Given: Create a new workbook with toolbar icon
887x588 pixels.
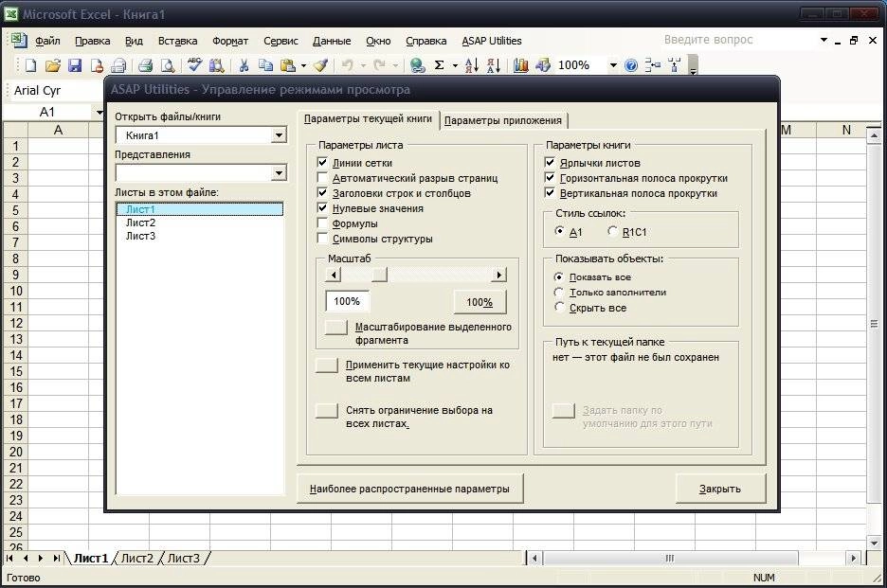Looking at the screenshot, I should [x=30, y=65].
